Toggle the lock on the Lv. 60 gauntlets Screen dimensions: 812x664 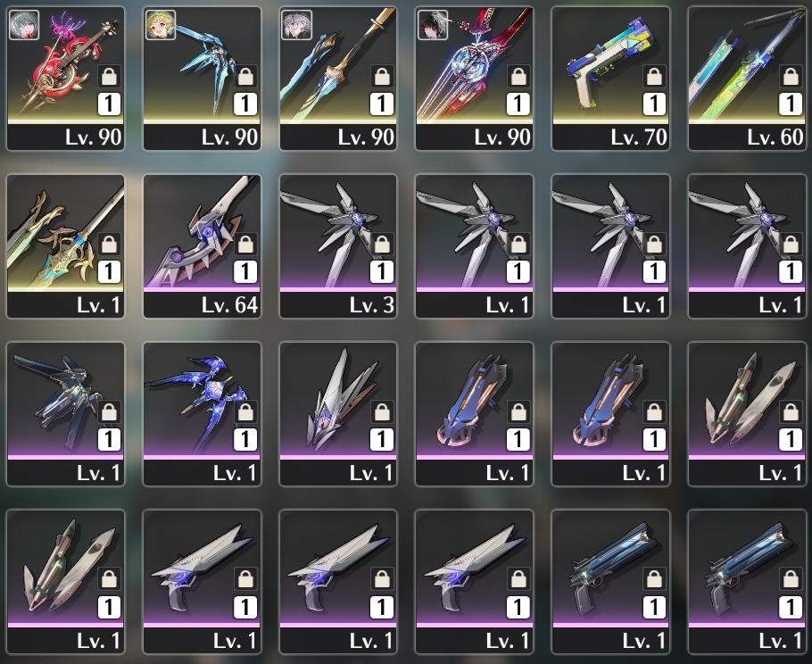point(791,77)
